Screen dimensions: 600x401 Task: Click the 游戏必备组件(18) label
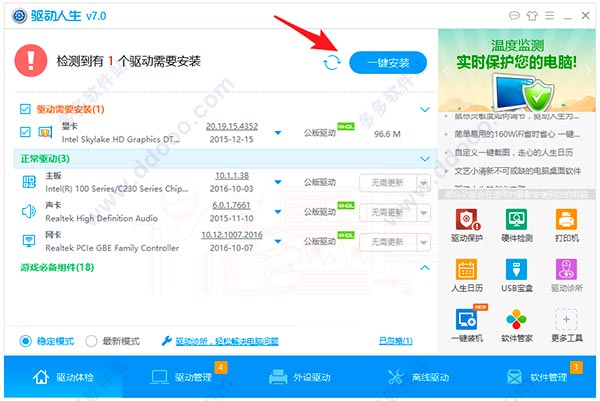point(57,267)
